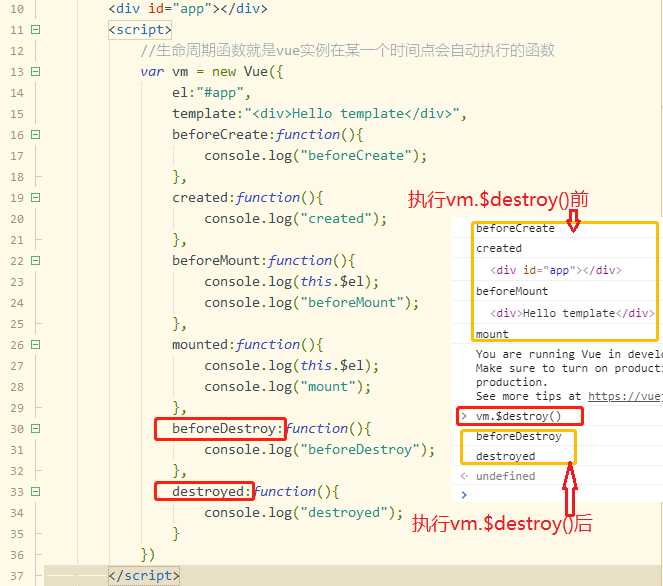Click the line number 37 in the gutter
This screenshot has height=586, width=663.
(x=17, y=576)
